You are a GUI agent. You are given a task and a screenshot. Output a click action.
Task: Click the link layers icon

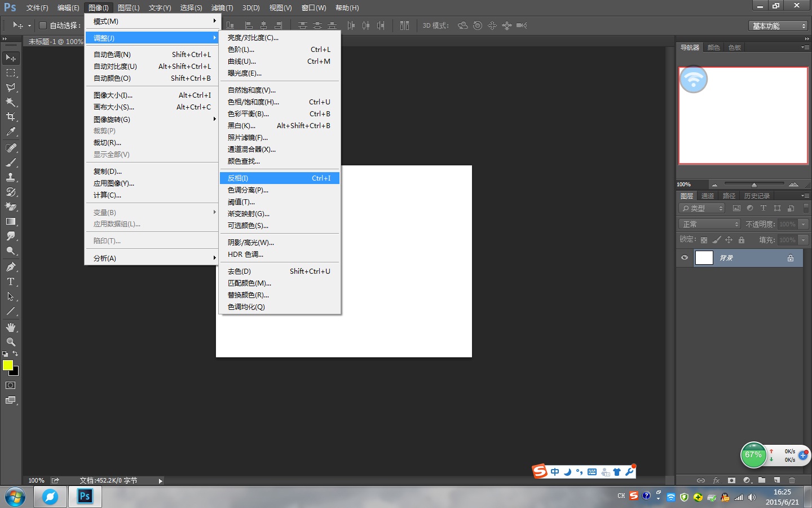click(701, 480)
